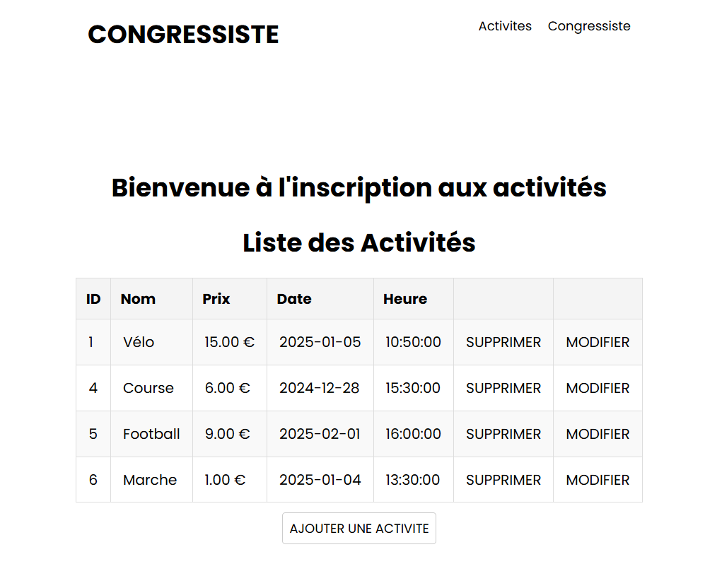This screenshot has width=705, height=588.
Task: Click the Heure column header
Action: [x=405, y=299]
